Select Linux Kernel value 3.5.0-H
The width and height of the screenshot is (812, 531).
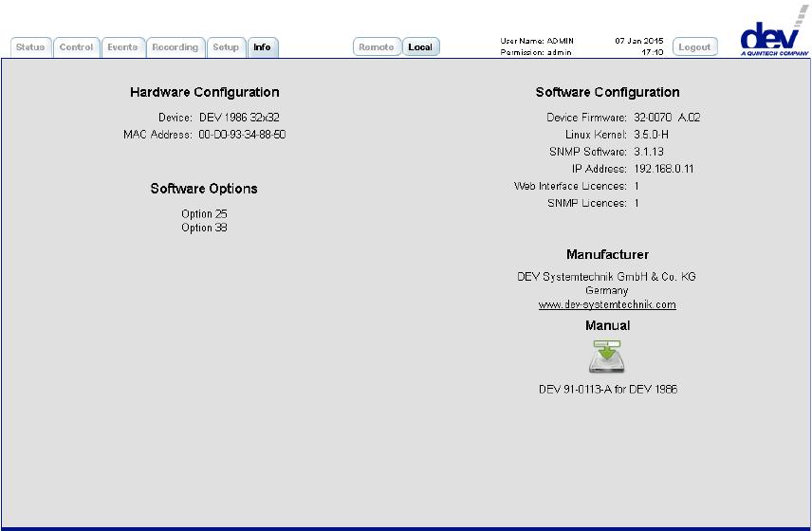coord(651,135)
